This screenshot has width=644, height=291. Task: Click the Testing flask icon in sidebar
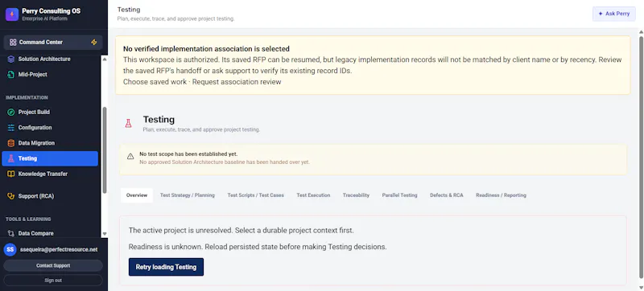coord(11,158)
